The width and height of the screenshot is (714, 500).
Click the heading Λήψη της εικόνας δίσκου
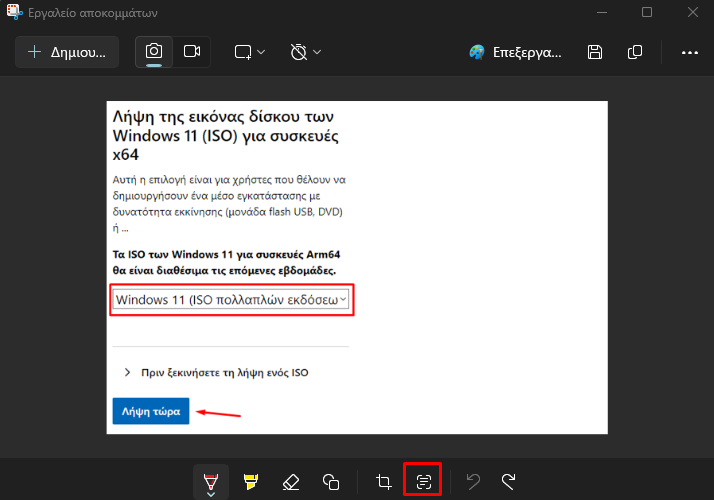coord(226,136)
